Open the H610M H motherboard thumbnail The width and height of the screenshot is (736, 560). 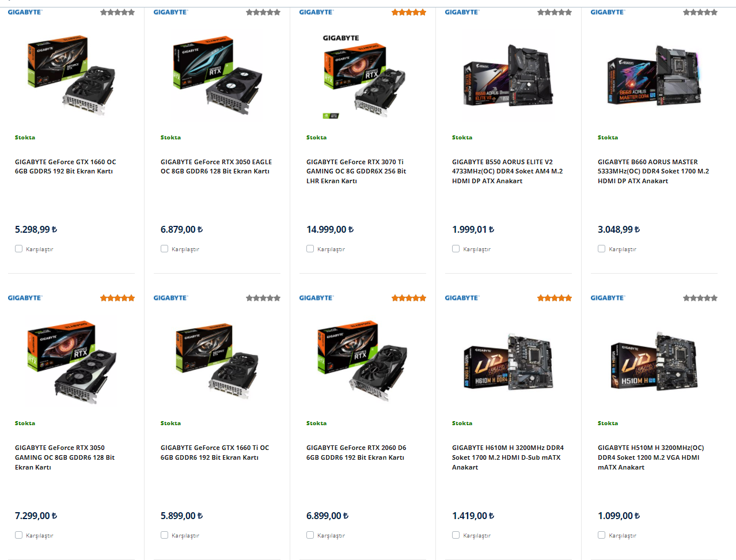(509, 361)
